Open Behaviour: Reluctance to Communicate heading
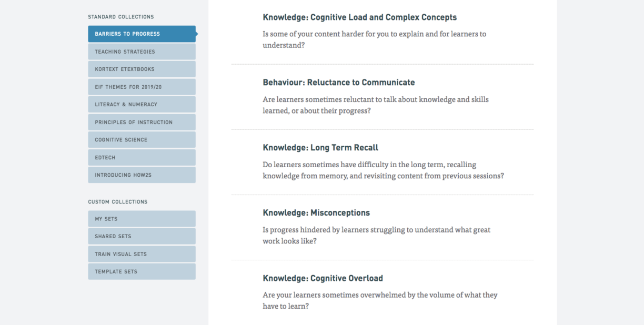644x325 pixels. point(339,83)
